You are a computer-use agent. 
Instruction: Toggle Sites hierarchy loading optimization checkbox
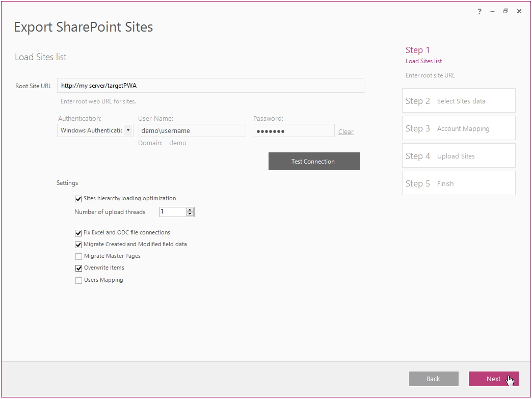[x=78, y=199]
